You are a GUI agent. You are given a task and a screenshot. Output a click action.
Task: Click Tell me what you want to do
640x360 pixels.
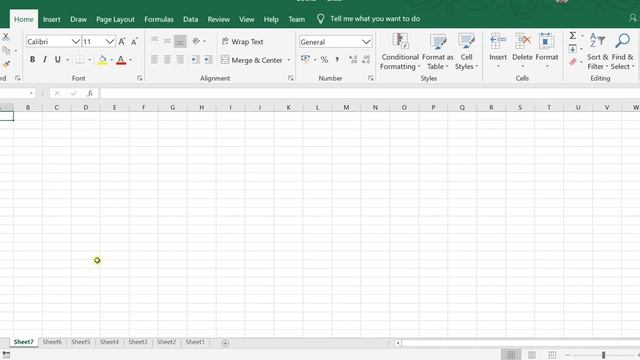point(375,19)
